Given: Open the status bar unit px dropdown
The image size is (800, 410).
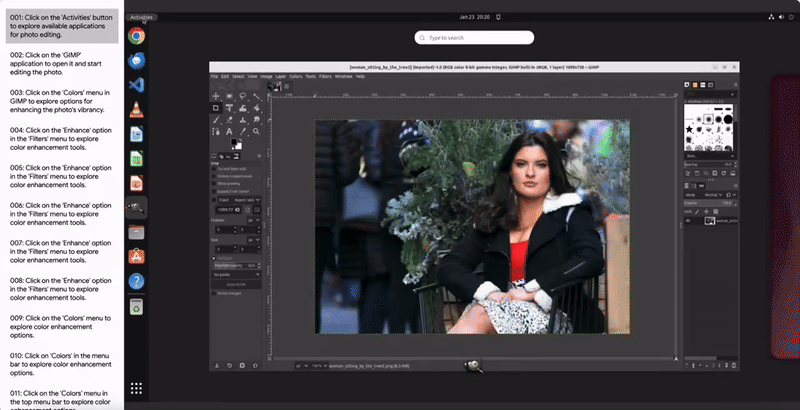Looking at the screenshot, I should [302, 366].
